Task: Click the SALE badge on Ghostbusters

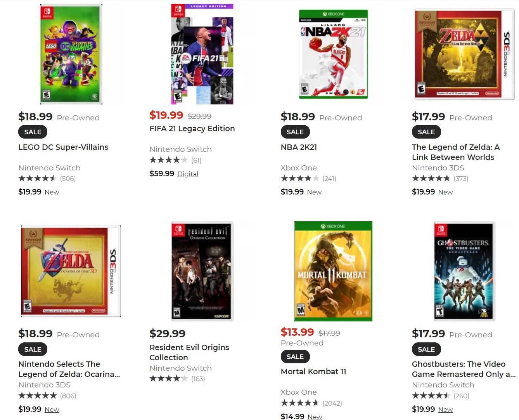Action: coord(426,349)
